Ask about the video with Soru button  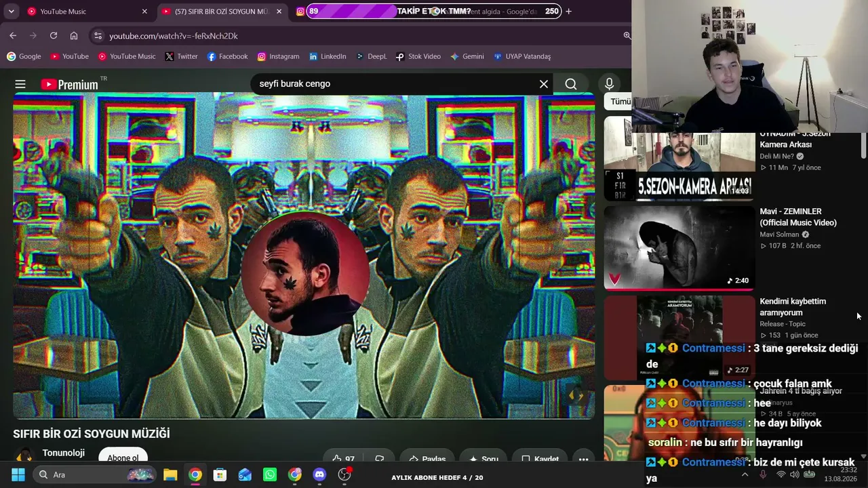pyautogui.click(x=484, y=459)
